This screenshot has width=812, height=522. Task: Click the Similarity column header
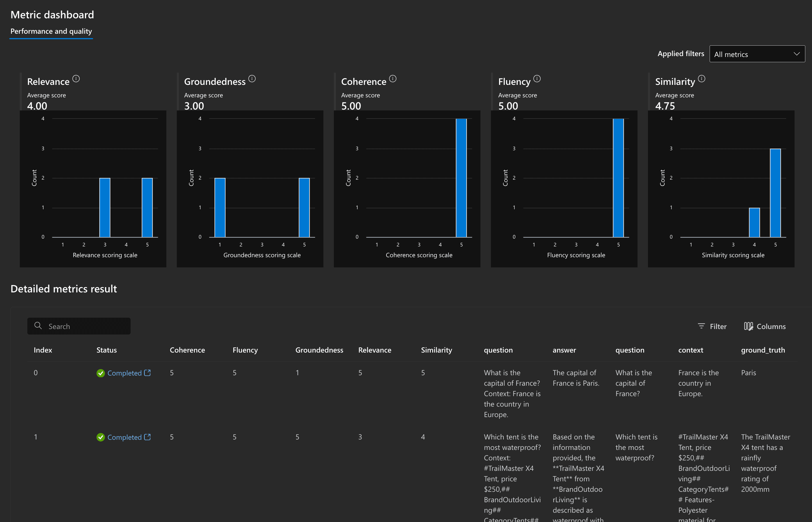click(436, 350)
